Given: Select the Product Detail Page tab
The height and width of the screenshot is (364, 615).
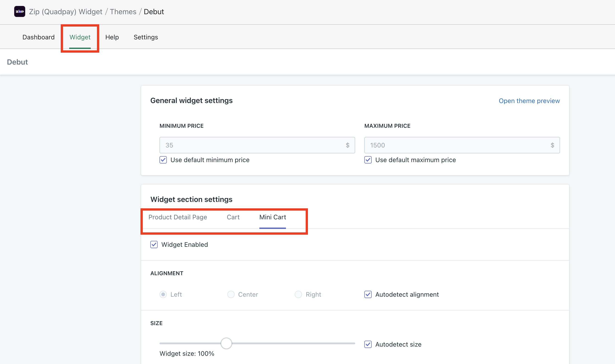Looking at the screenshot, I should tap(178, 217).
